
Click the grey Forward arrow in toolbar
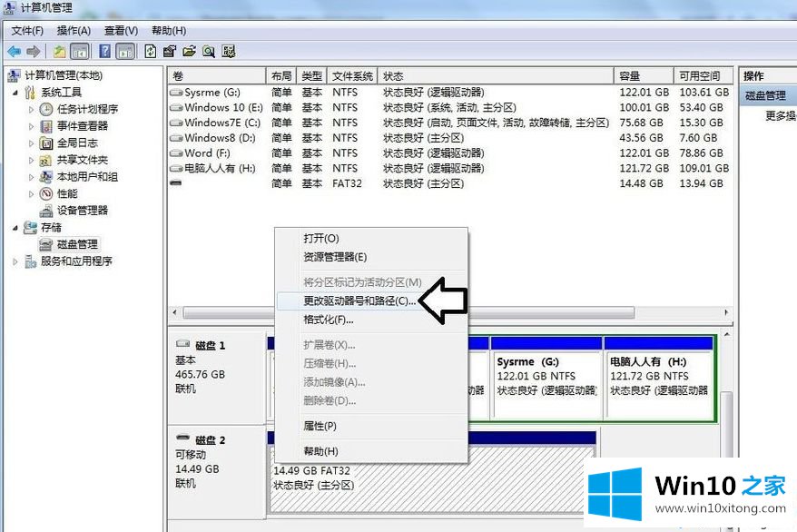(x=33, y=52)
